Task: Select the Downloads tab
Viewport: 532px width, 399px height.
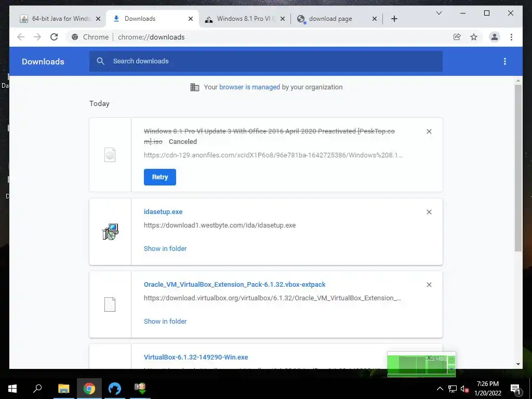Action: (151, 19)
